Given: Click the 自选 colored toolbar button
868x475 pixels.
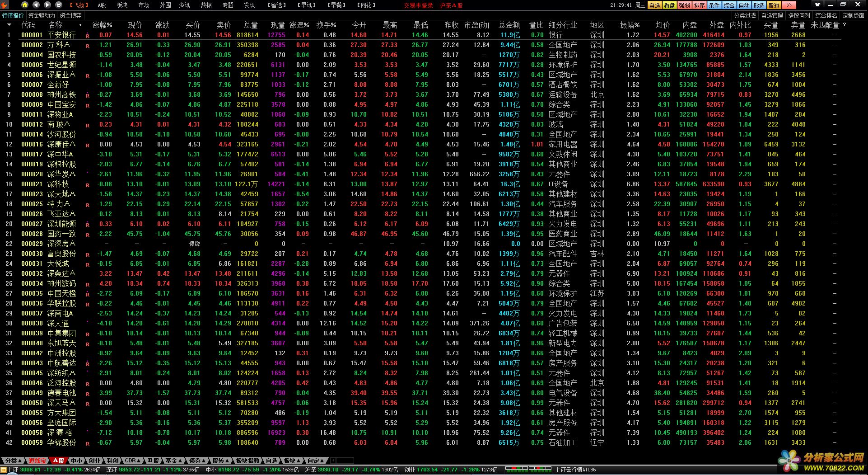Looking at the screenshot, I should coord(654,5).
